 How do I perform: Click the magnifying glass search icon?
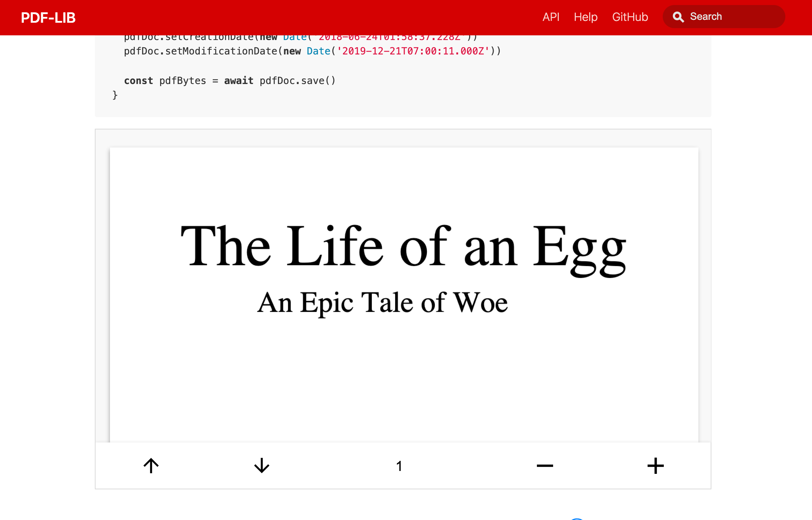pyautogui.click(x=678, y=17)
